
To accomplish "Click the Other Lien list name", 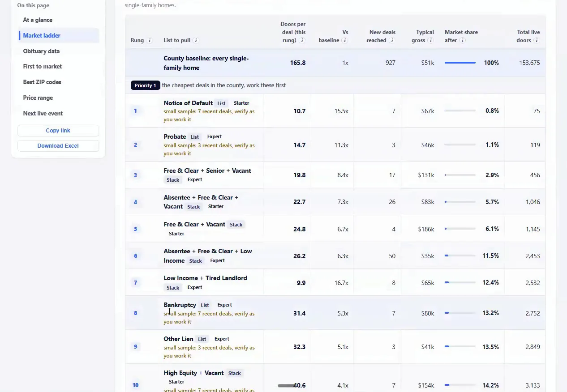I will pos(178,339).
